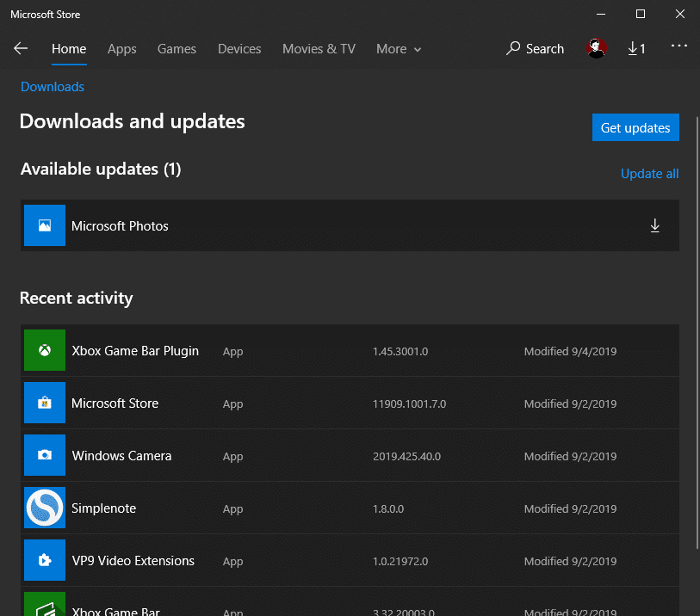
Task: Download the Microsoft Photos update arrow
Action: coord(654,225)
